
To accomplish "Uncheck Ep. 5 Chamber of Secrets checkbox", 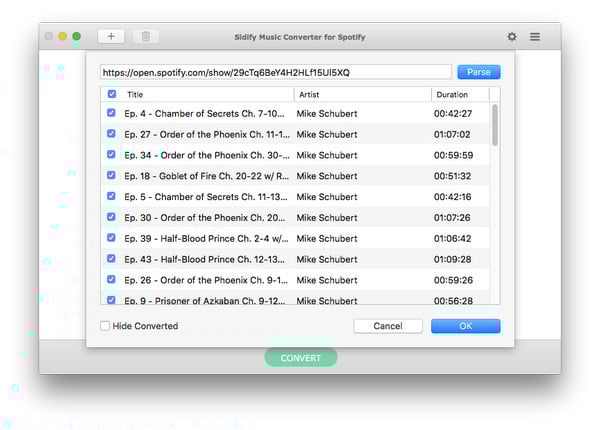I will pos(111,196).
